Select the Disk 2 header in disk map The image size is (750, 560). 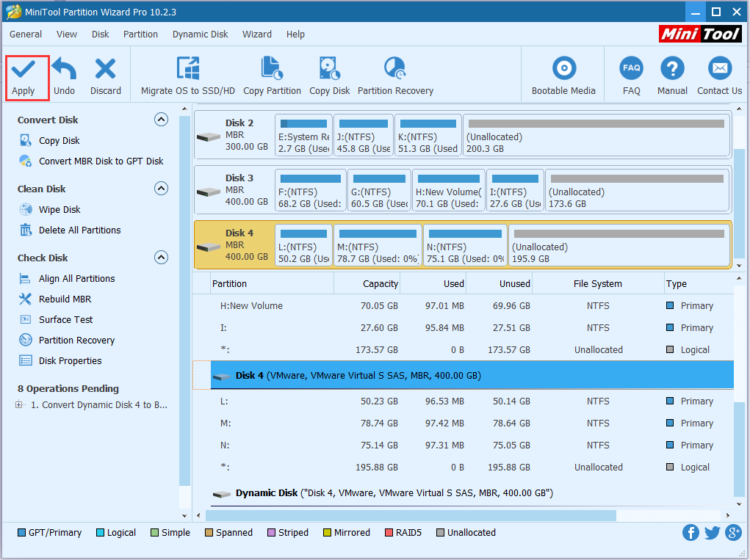click(234, 135)
